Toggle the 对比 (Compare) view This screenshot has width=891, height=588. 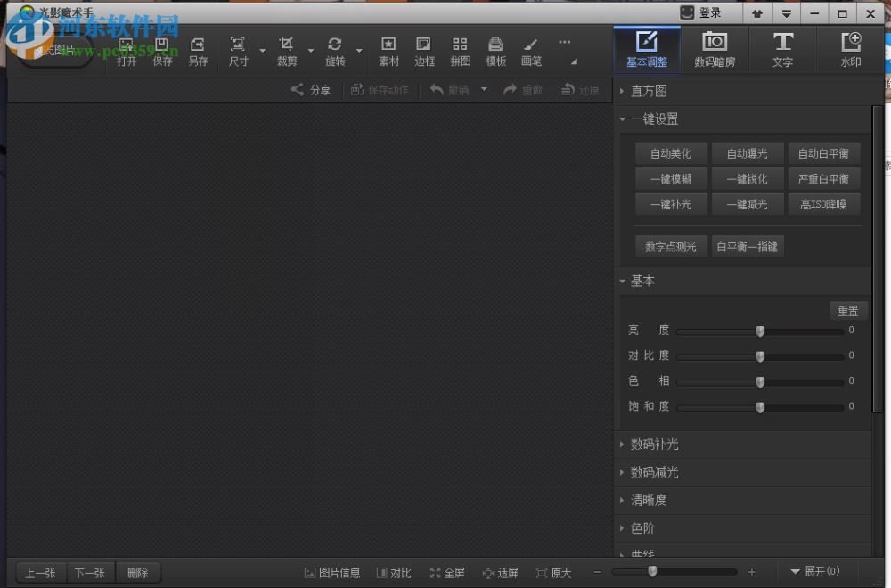394,573
